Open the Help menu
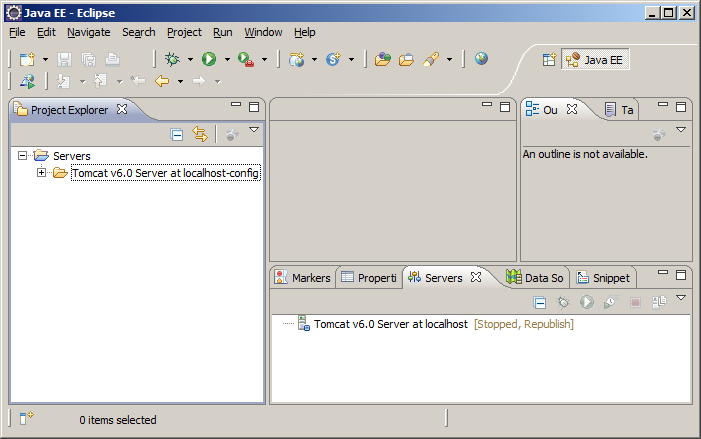Image resolution: width=701 pixels, height=439 pixels. click(x=304, y=33)
